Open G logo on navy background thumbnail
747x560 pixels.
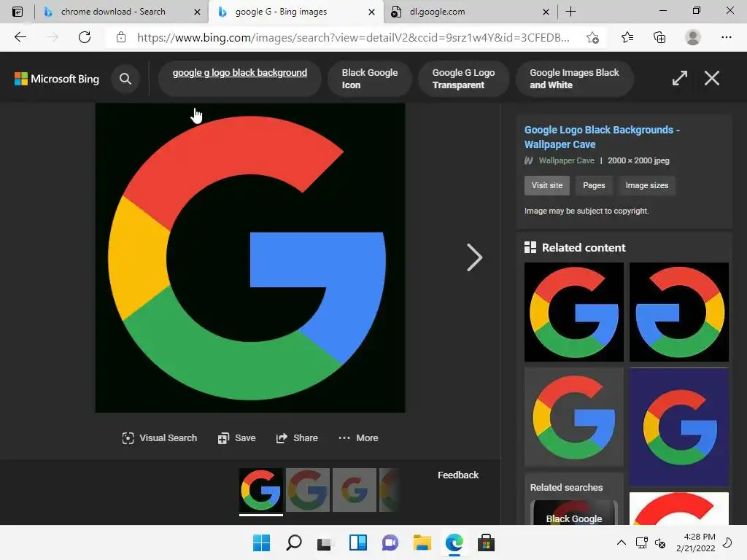pyautogui.click(x=679, y=427)
